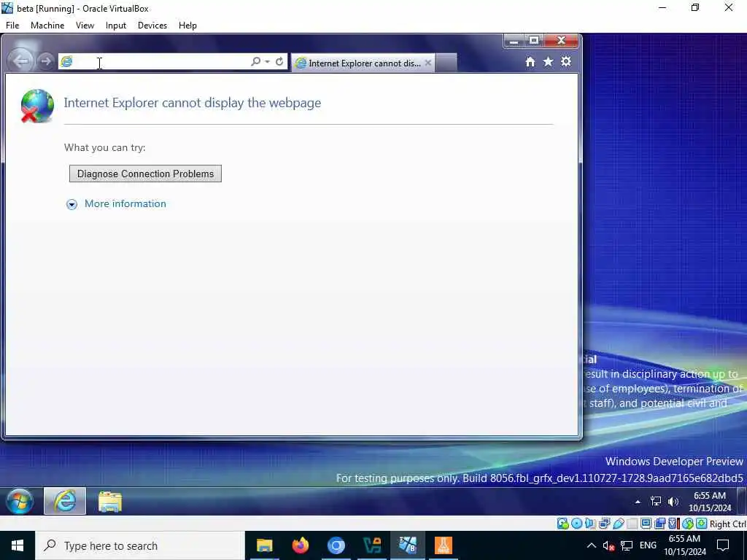This screenshot has width=747, height=560.
Task: Open the VirtualBox Machine menu
Action: (47, 26)
